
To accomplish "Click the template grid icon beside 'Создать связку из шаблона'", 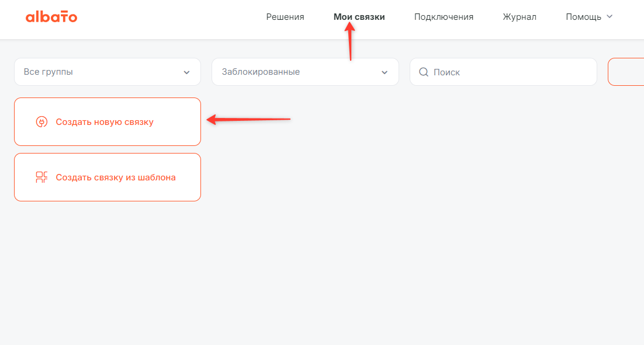I will pyautogui.click(x=41, y=177).
